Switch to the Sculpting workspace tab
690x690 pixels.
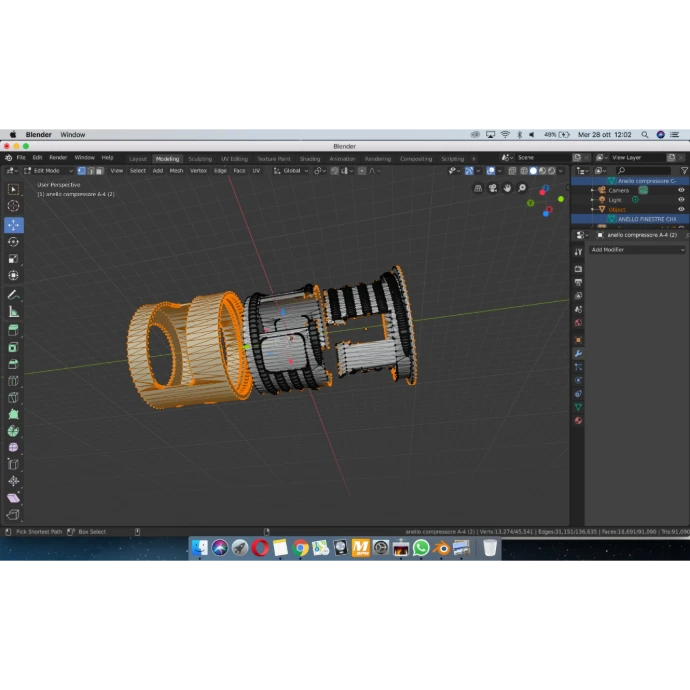200,158
